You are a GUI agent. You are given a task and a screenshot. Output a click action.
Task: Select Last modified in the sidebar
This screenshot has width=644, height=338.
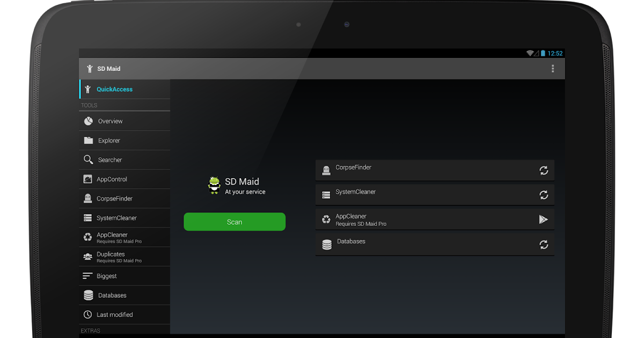[125, 314]
